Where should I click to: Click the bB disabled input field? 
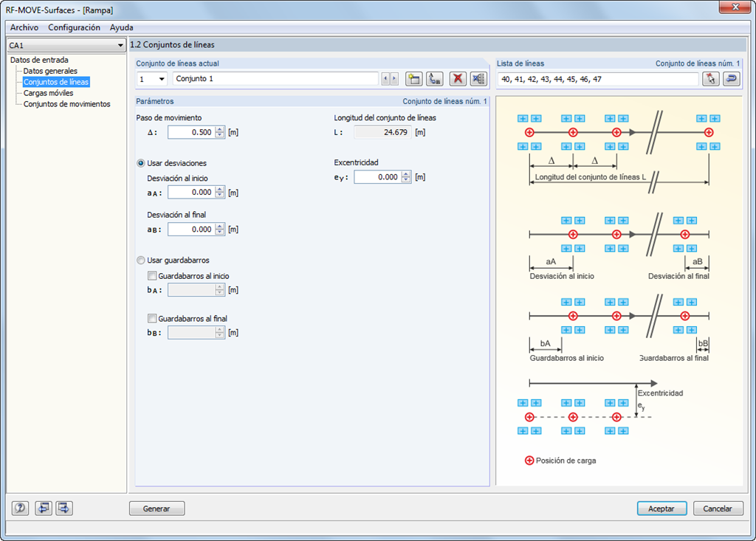196,332
